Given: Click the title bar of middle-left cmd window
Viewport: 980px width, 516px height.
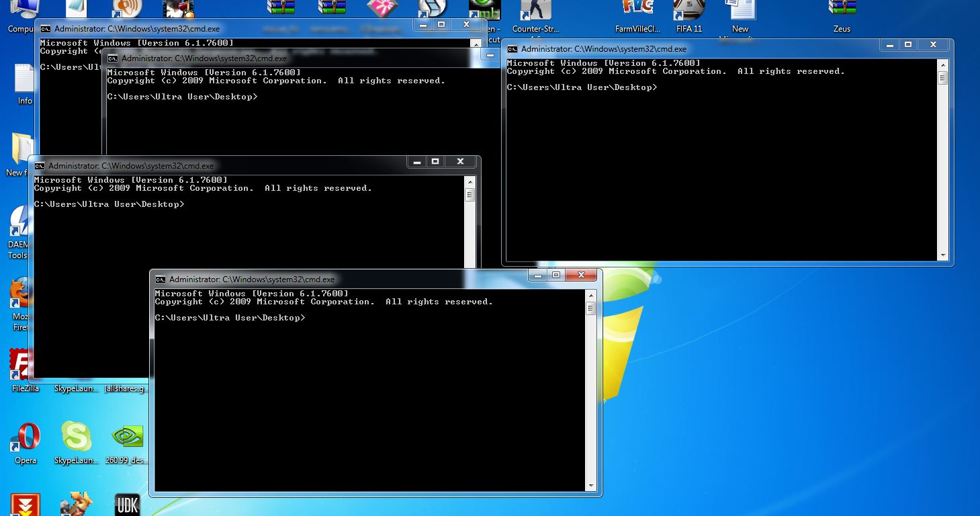Looking at the screenshot, I should (269, 165).
